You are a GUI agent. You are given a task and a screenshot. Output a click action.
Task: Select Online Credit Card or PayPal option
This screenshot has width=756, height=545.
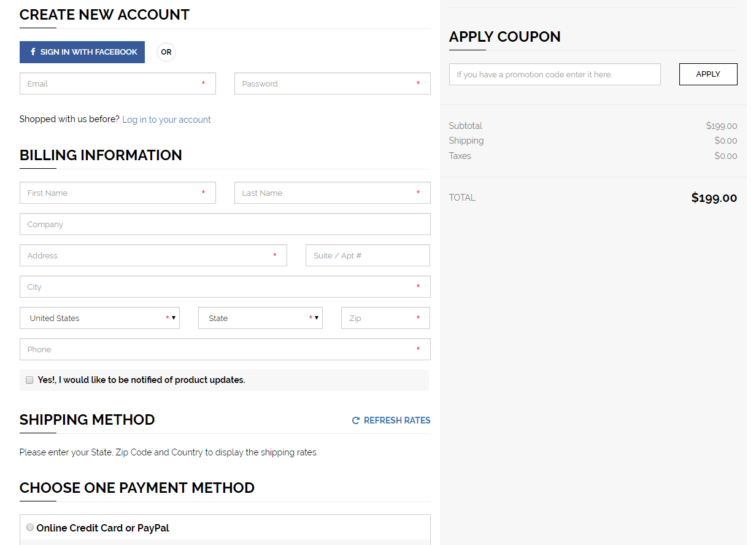coord(30,527)
